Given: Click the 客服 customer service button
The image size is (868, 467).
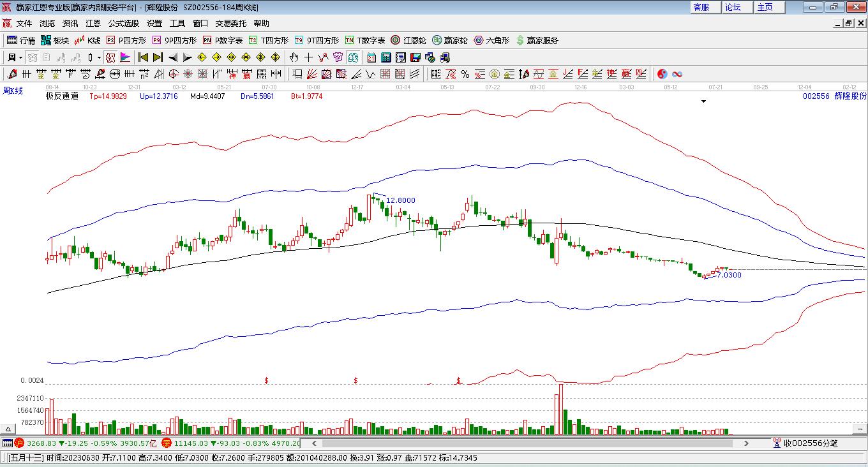Looking at the screenshot, I should [x=701, y=7].
